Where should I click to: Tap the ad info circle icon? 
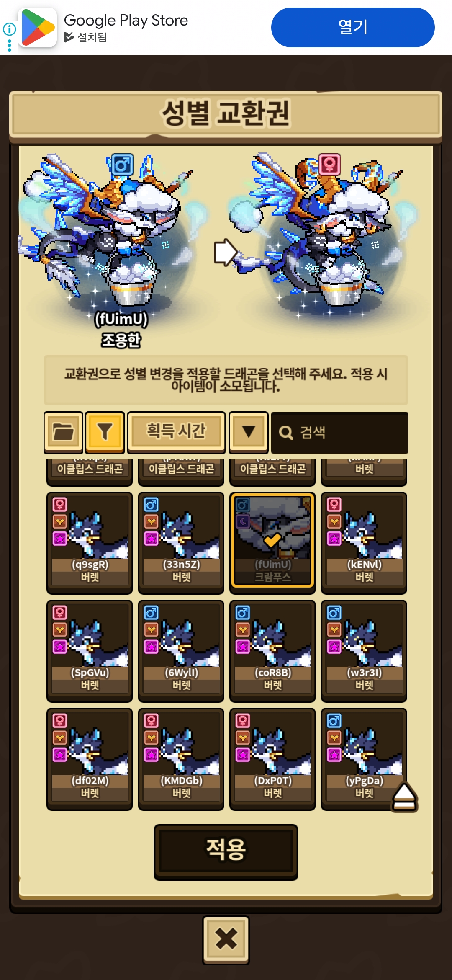pos(9,29)
